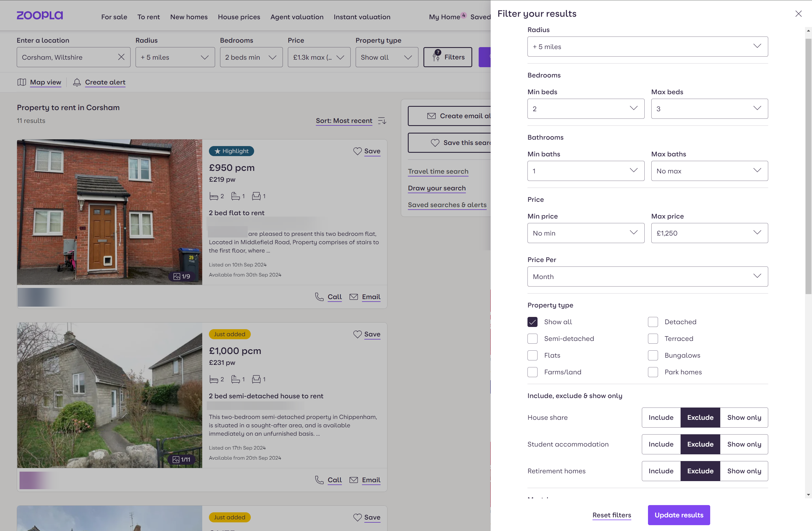Open the Instant valuation menu

click(362, 17)
